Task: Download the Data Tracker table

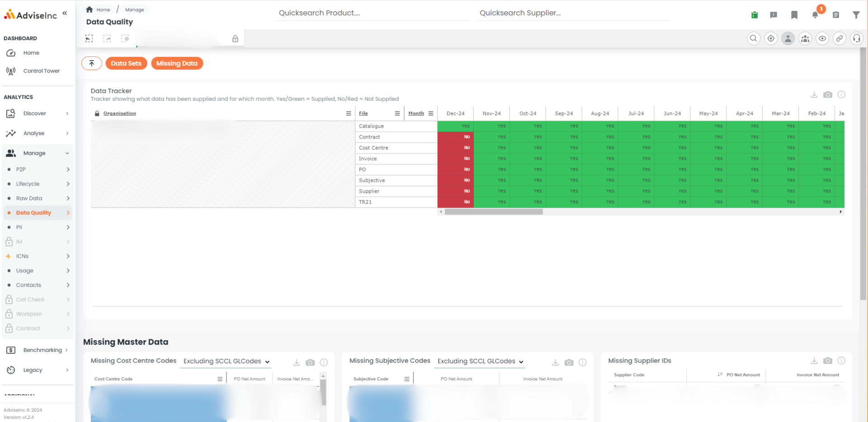Action: (x=814, y=95)
